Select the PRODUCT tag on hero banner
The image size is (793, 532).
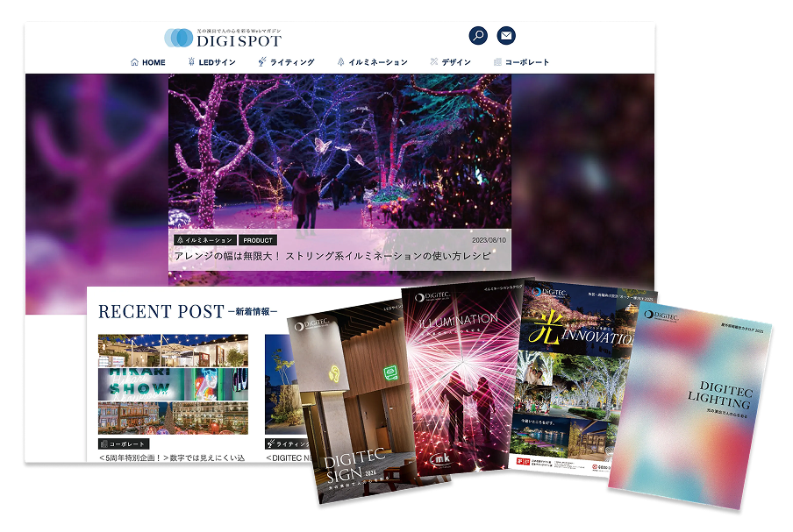coord(258,240)
